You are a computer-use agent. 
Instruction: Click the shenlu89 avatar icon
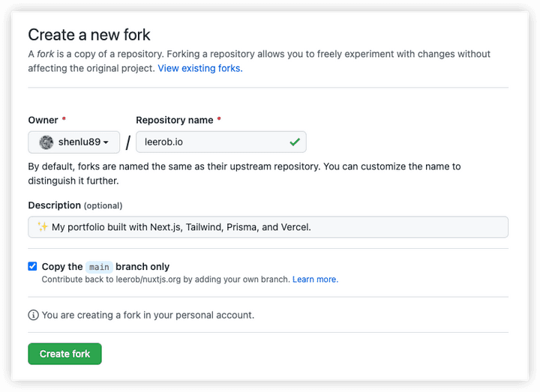click(x=46, y=142)
